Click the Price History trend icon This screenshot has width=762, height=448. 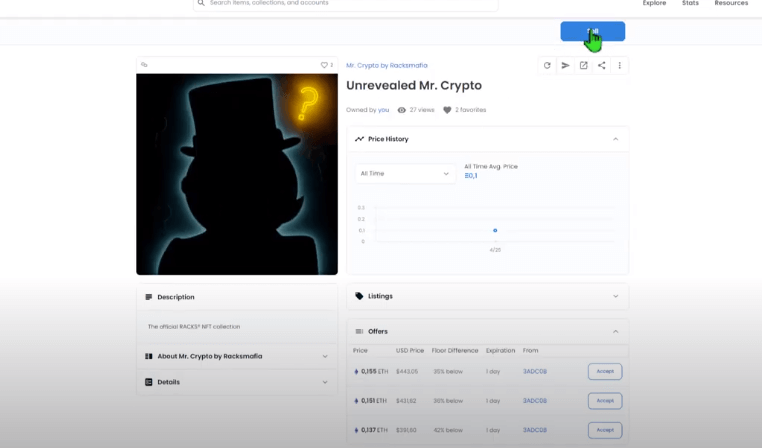point(359,139)
